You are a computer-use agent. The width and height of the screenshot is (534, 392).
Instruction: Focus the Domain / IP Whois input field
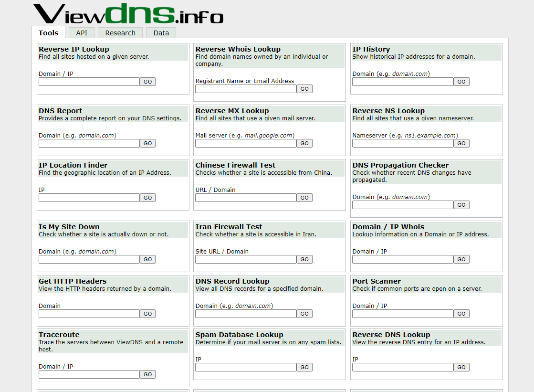pyautogui.click(x=403, y=259)
